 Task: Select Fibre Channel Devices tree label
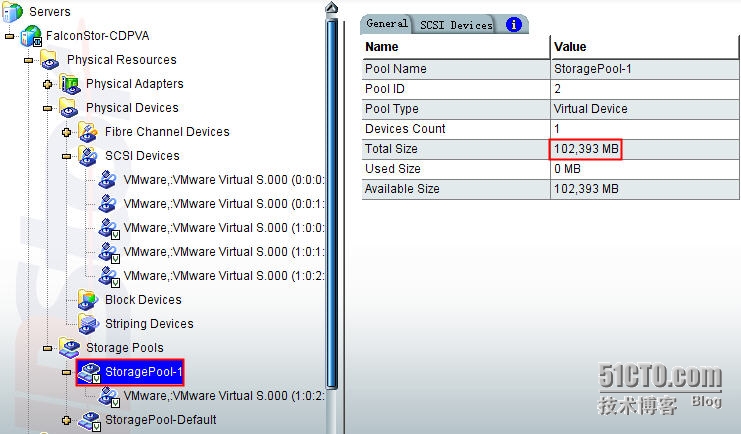click(167, 132)
